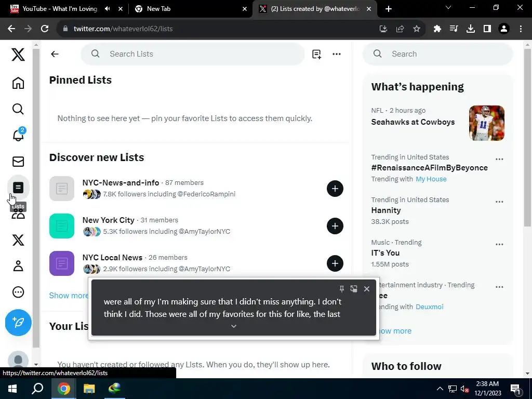This screenshot has height=399, width=532.
Task: Click the Search Lists field
Action: (x=193, y=54)
